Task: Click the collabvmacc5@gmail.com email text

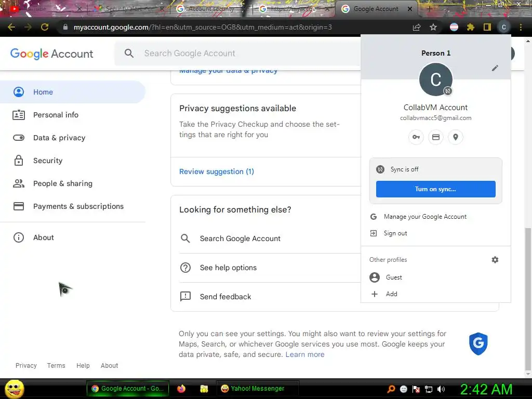Action: [436, 118]
